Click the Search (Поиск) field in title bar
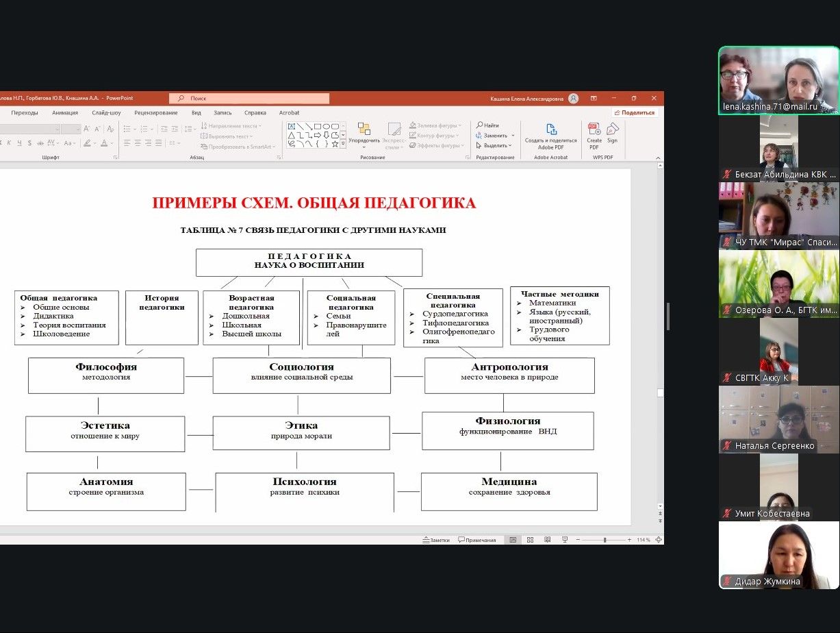The height and width of the screenshot is (633, 840). tap(250, 99)
